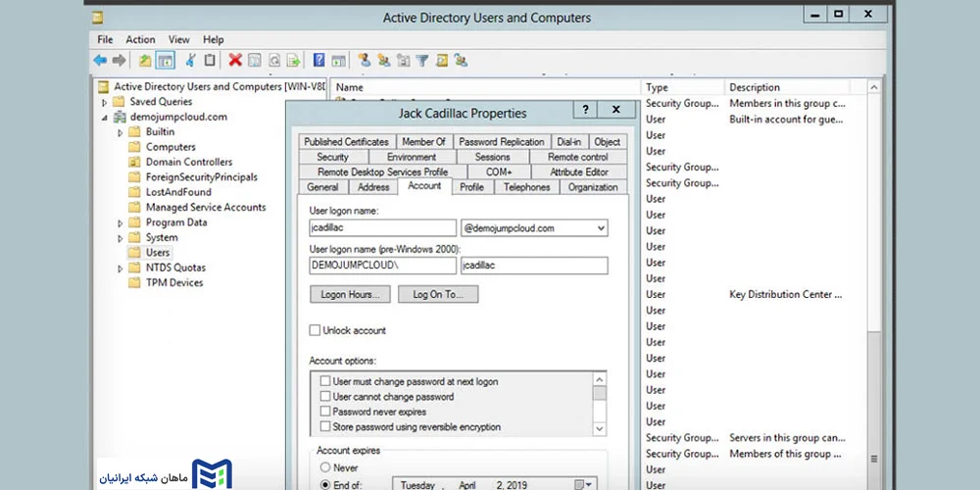
Task: Select Managed Service Accounts in tree
Action: (x=206, y=208)
